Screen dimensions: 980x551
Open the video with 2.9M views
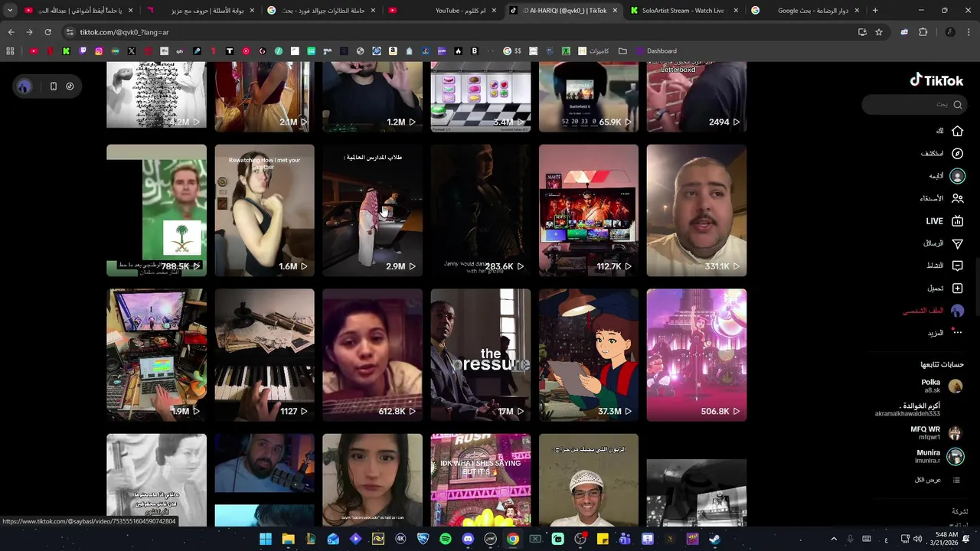point(372,210)
